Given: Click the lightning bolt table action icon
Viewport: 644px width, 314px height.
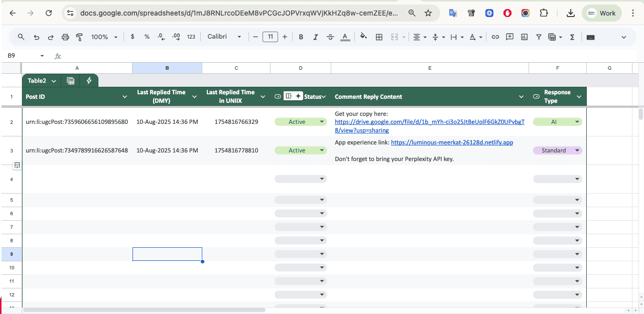Looking at the screenshot, I should click(x=89, y=81).
